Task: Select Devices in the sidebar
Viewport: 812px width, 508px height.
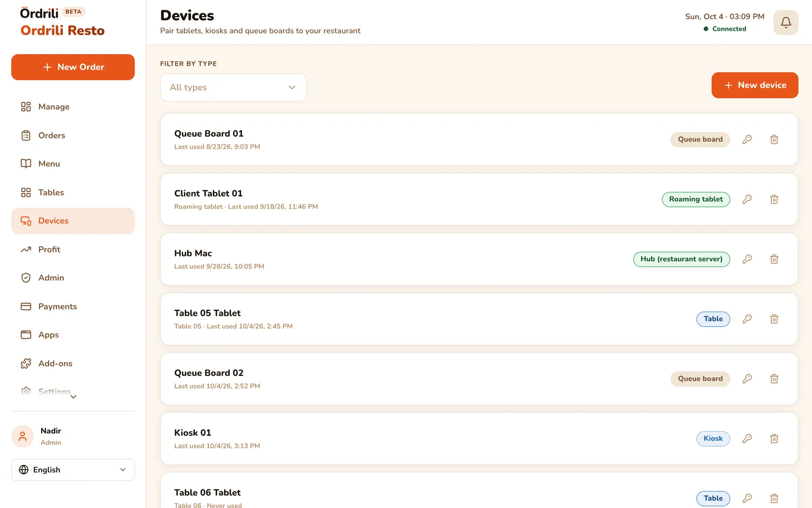Action: click(x=73, y=221)
